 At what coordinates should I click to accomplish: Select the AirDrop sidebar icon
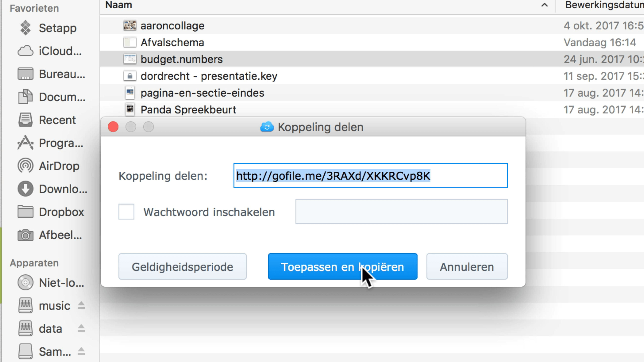[x=25, y=166]
